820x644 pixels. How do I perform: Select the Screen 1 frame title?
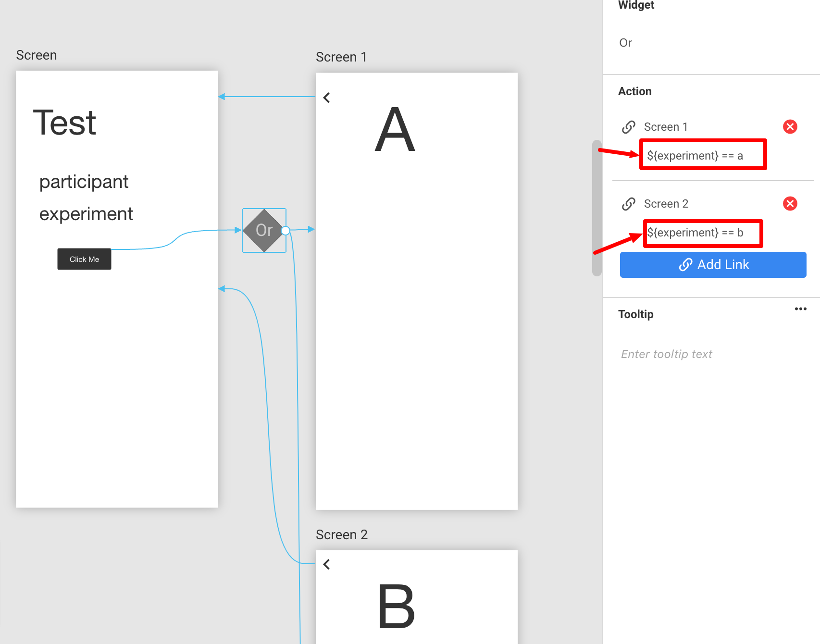pyautogui.click(x=341, y=57)
